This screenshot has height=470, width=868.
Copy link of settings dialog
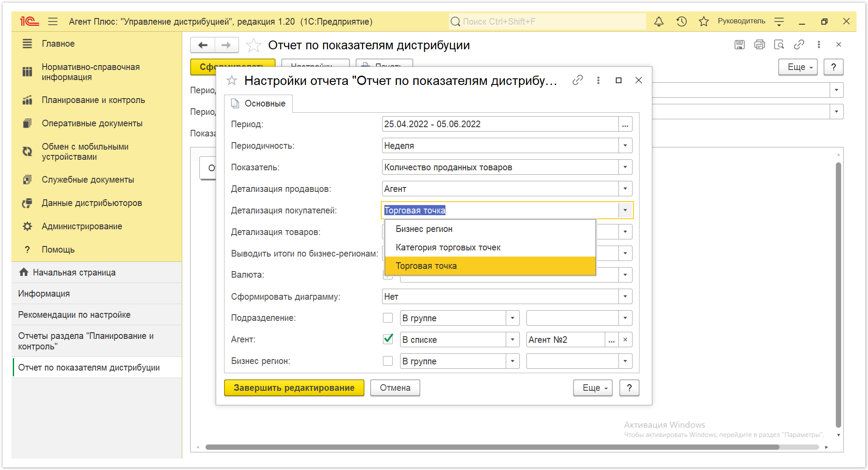(x=577, y=80)
